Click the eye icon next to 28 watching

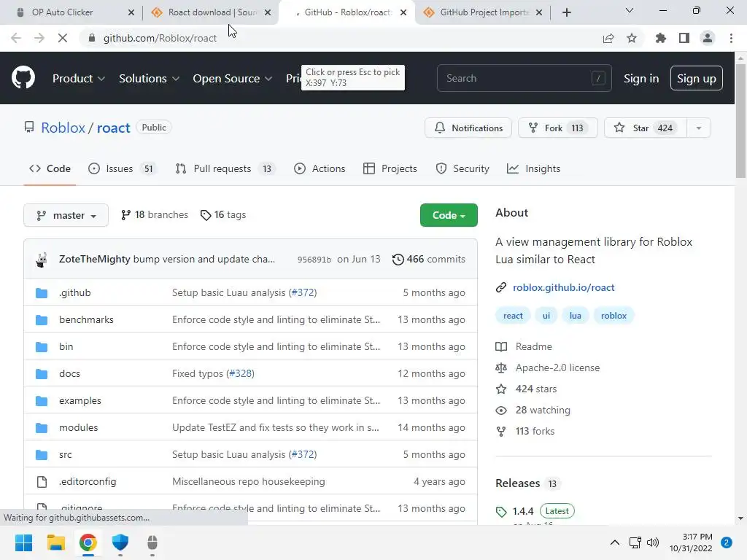coord(500,411)
